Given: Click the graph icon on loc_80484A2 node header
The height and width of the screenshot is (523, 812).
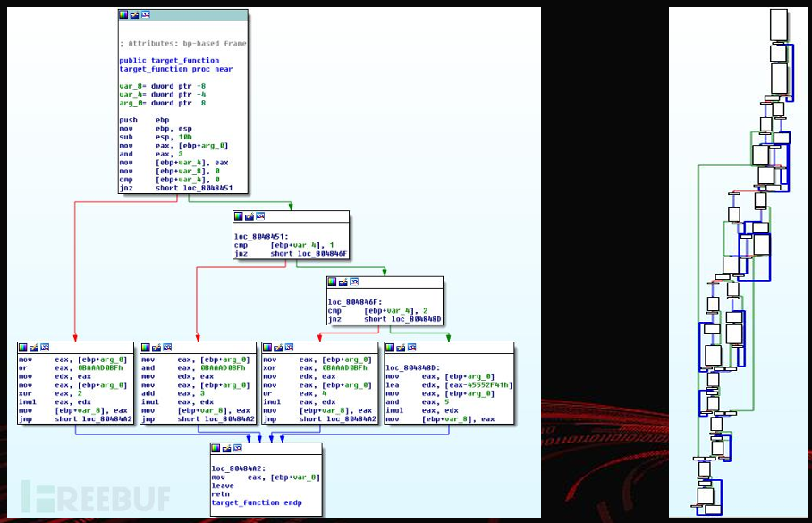Looking at the screenshot, I should point(237,448).
